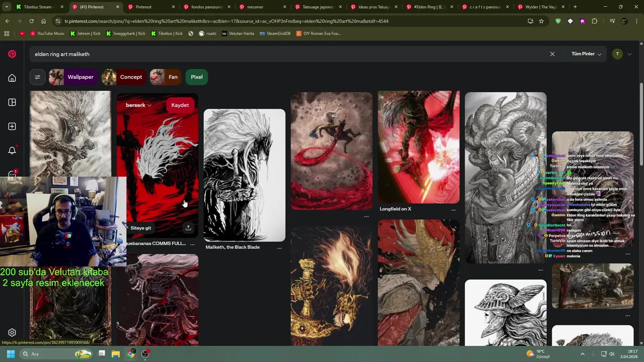Screen dimensions: 644x362
Task: Open the Windows Start menu
Action: pos(11,354)
